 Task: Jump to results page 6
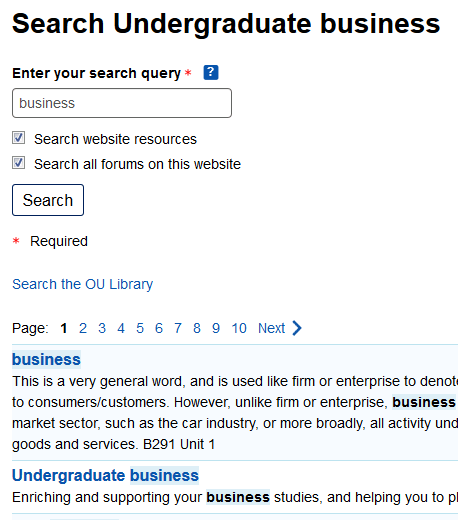click(x=159, y=328)
